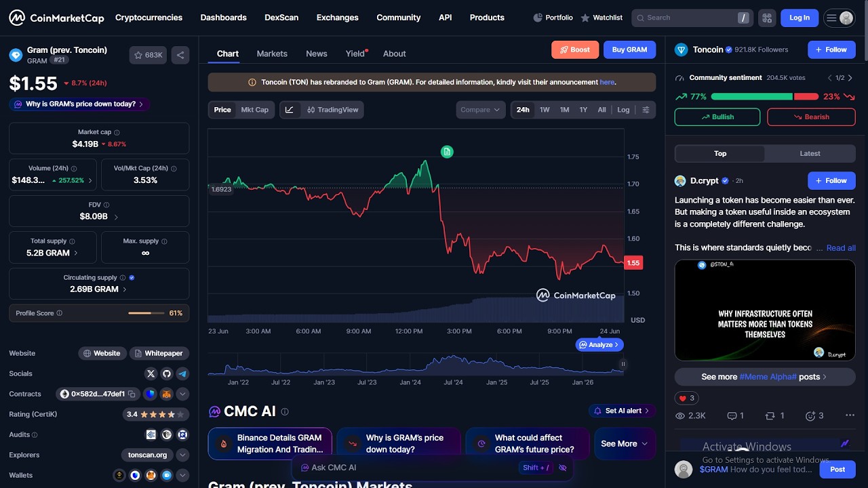
Task: Click the chart range slider handle
Action: click(x=623, y=365)
